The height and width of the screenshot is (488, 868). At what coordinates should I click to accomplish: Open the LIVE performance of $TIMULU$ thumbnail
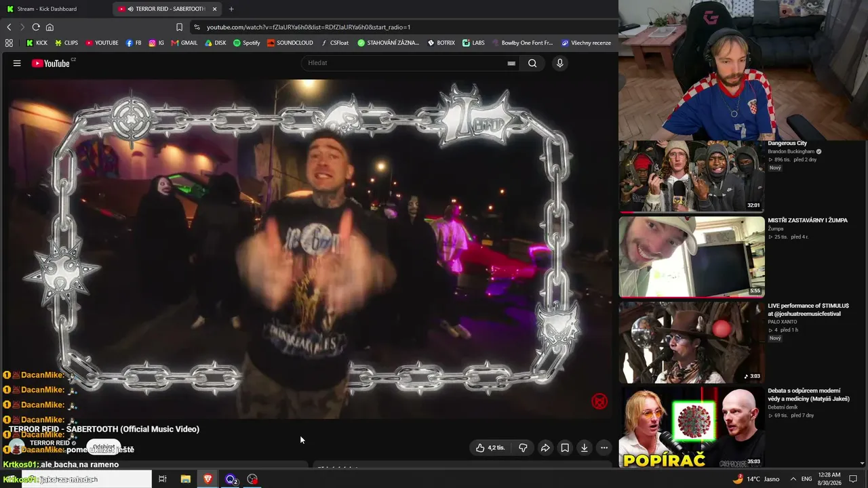click(x=691, y=342)
